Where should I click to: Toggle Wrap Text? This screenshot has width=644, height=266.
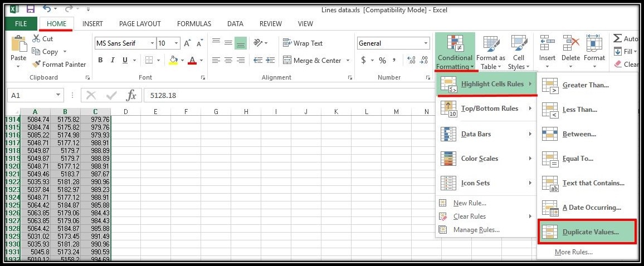303,43
